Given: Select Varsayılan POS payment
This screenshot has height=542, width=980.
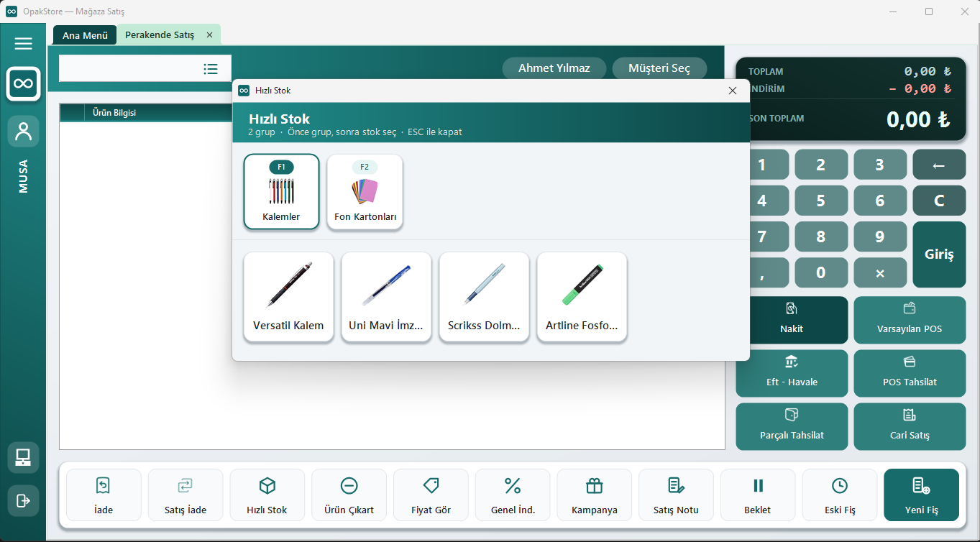Looking at the screenshot, I should [x=910, y=320].
